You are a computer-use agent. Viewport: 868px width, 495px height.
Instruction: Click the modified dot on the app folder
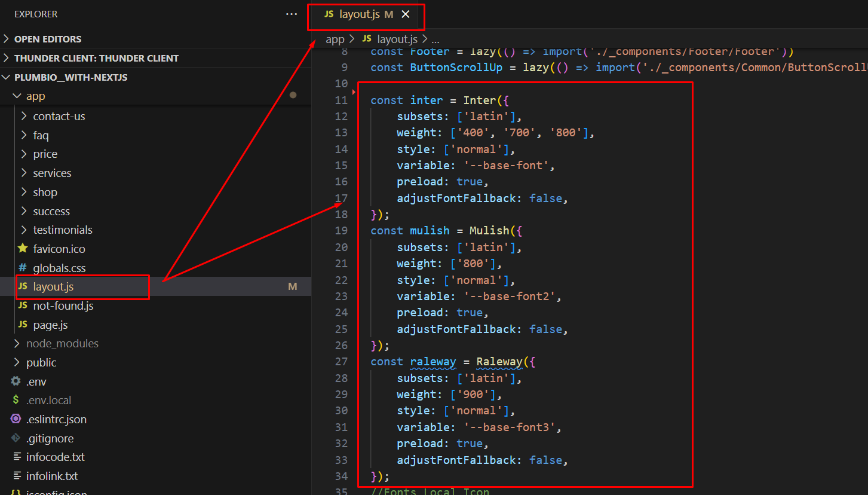point(293,95)
